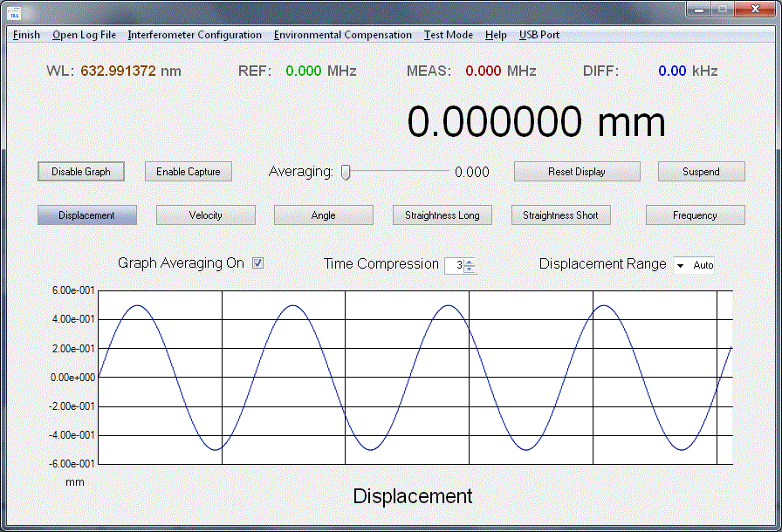Image resolution: width=782 pixels, height=532 pixels.
Task: Open the Interferometer Configuration menu
Action: (195, 35)
